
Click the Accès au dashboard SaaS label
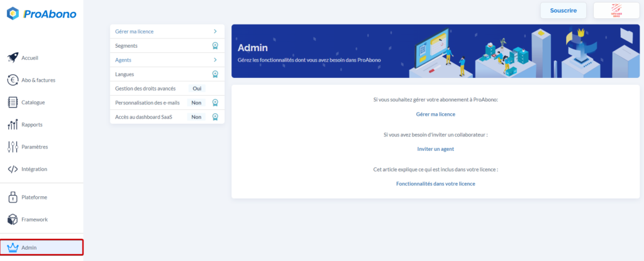pyautogui.click(x=144, y=117)
